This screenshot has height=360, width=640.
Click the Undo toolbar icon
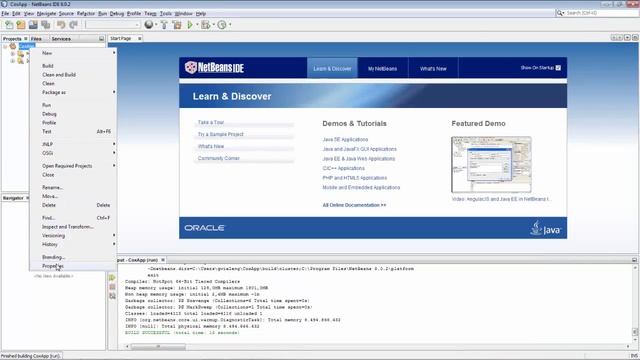pos(61,25)
